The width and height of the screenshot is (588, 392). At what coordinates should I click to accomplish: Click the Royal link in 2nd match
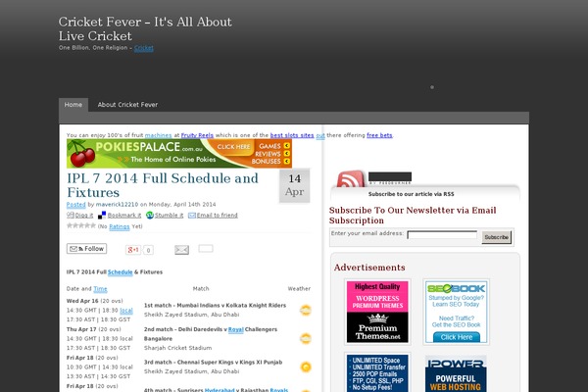click(x=236, y=329)
